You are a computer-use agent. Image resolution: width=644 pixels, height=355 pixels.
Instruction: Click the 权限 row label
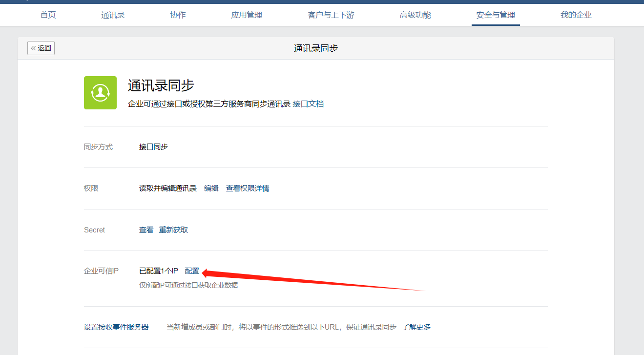pos(91,188)
